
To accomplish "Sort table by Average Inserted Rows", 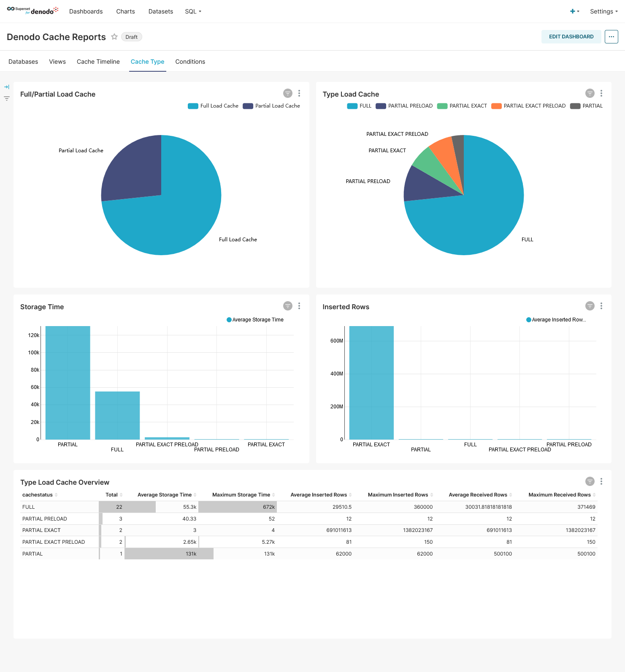I will (x=321, y=495).
